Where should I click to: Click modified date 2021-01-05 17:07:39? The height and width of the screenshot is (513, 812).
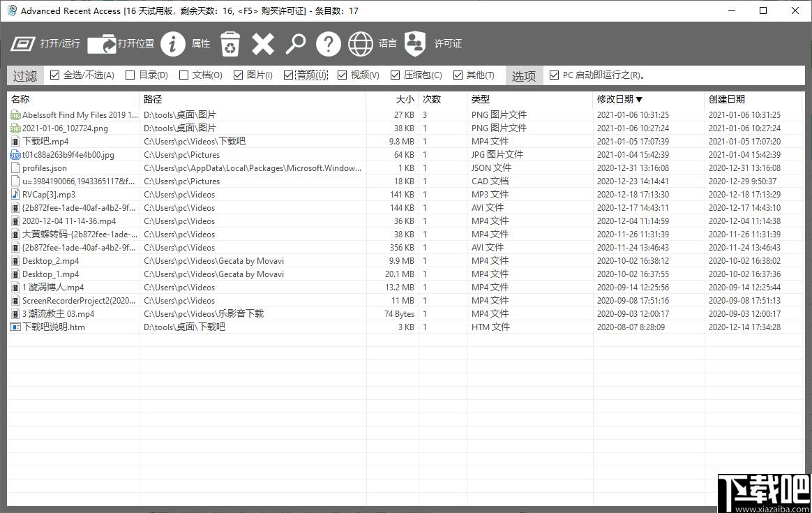633,142
